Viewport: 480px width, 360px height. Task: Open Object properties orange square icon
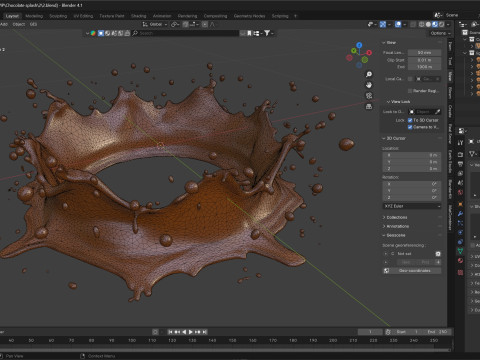coord(460,204)
